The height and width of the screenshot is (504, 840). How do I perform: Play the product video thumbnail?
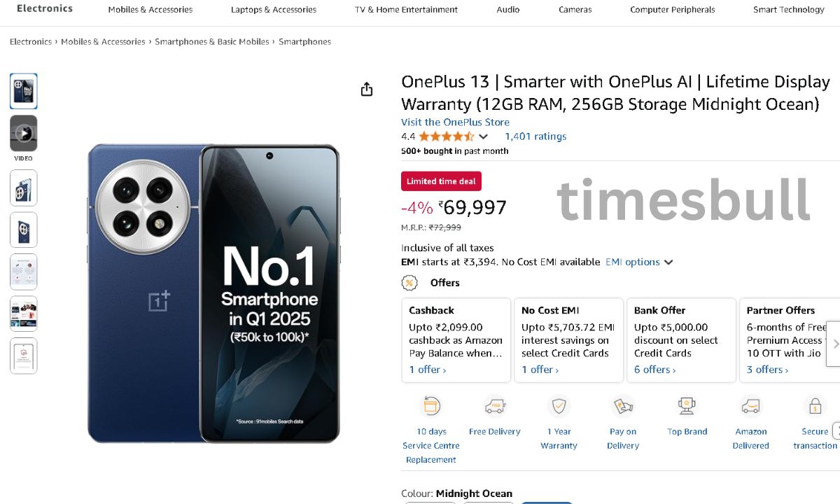point(24,133)
